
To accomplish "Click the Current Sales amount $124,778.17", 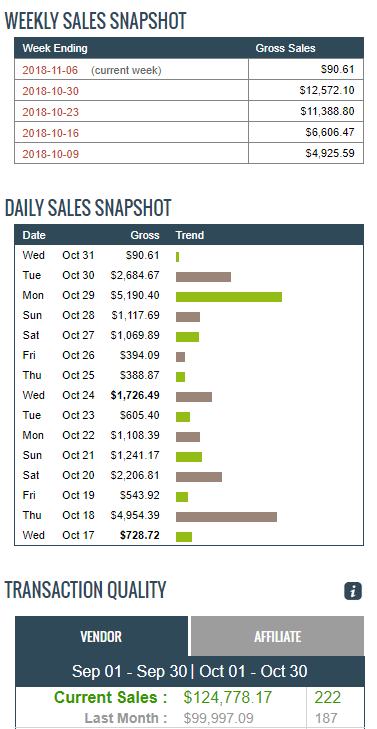I will 228,697.
